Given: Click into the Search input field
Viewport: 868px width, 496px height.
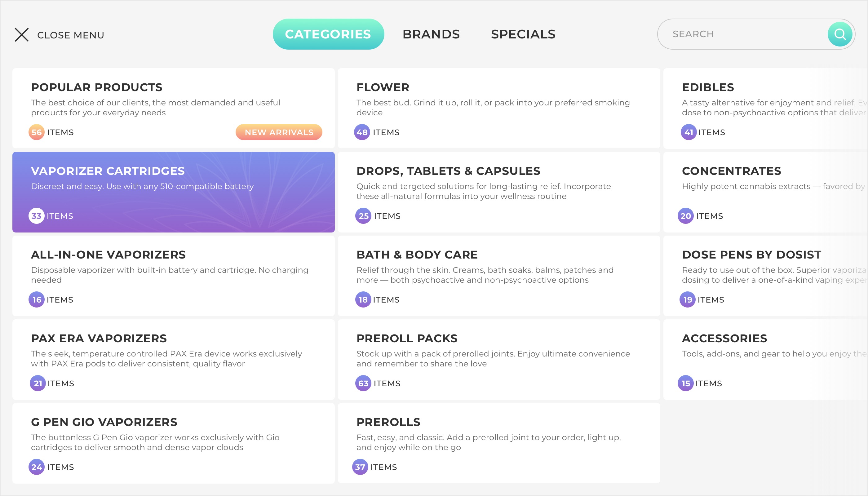Looking at the screenshot, I should click(x=743, y=34).
